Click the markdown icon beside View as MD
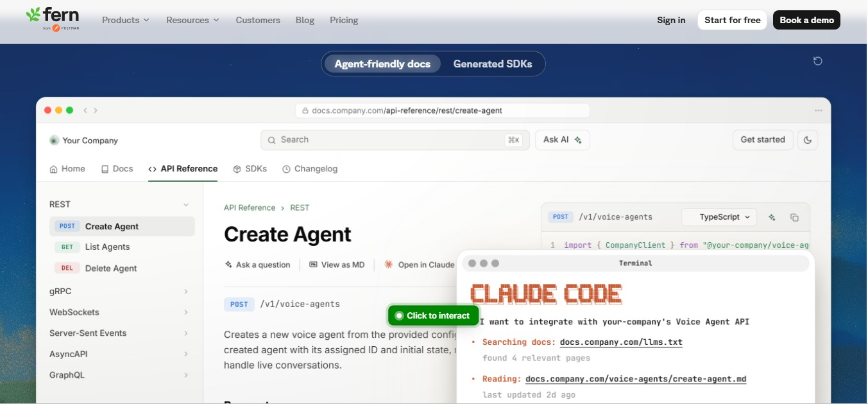Screen dimensions: 868x404 point(313,265)
